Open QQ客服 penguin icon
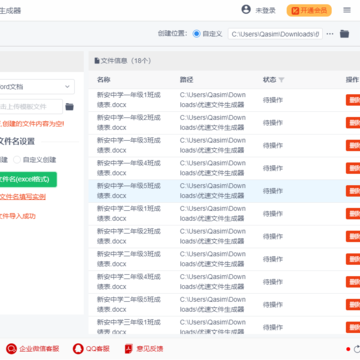360x360 pixels. [x=78, y=349]
